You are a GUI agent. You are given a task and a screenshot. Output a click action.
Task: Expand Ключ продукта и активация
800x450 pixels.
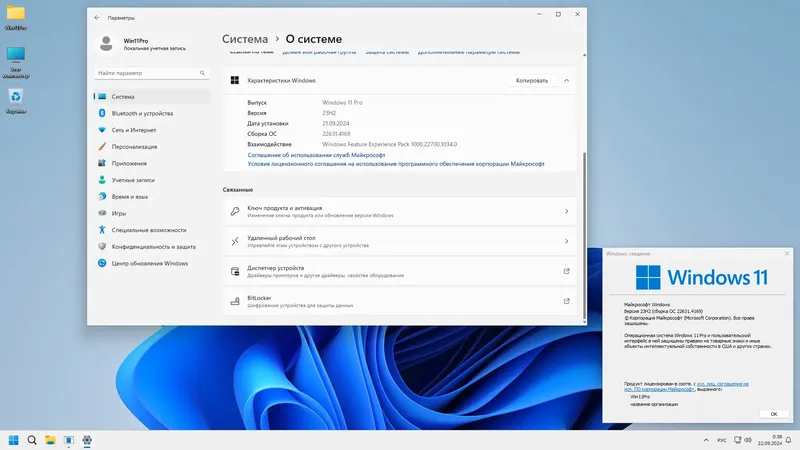pos(399,211)
